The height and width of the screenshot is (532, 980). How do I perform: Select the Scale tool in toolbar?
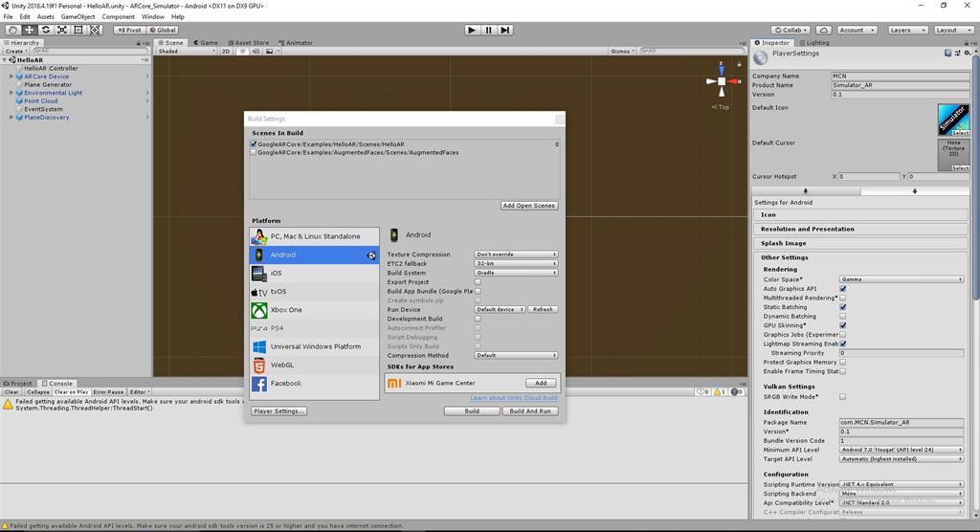pos(62,30)
